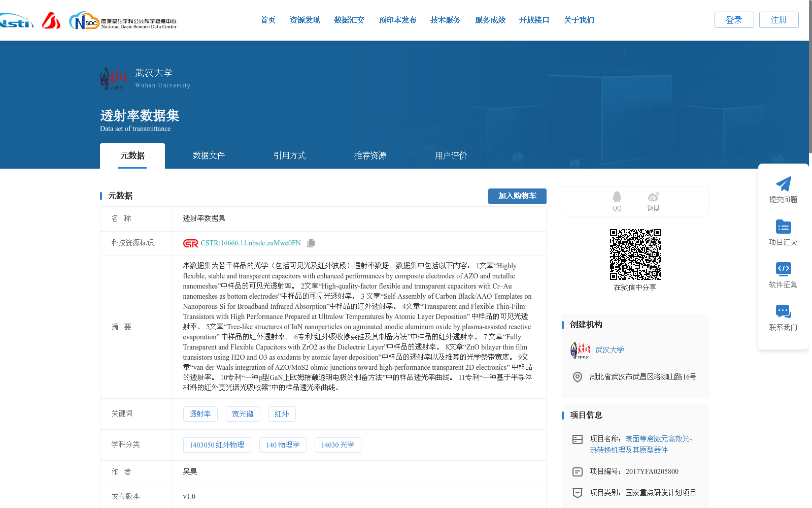Viewport: 812px width, 508px height.
Task: Click the 注册 button
Action: click(779, 20)
